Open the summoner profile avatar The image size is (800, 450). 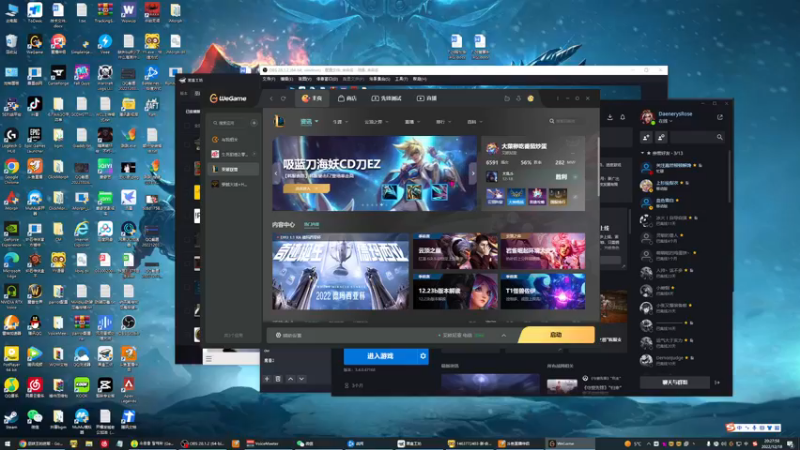(x=492, y=148)
